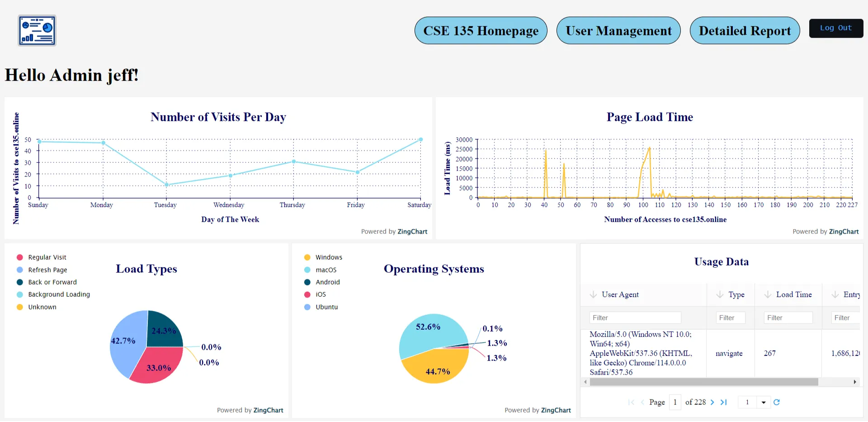Open the rows-per-page dropdown
This screenshot has width=868, height=422.
[x=764, y=402]
